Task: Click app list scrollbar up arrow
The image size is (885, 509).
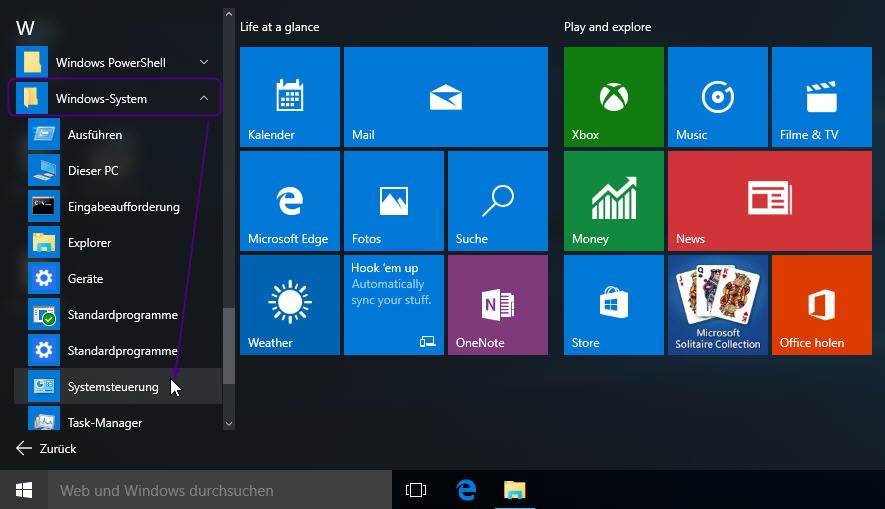Action: click(229, 14)
